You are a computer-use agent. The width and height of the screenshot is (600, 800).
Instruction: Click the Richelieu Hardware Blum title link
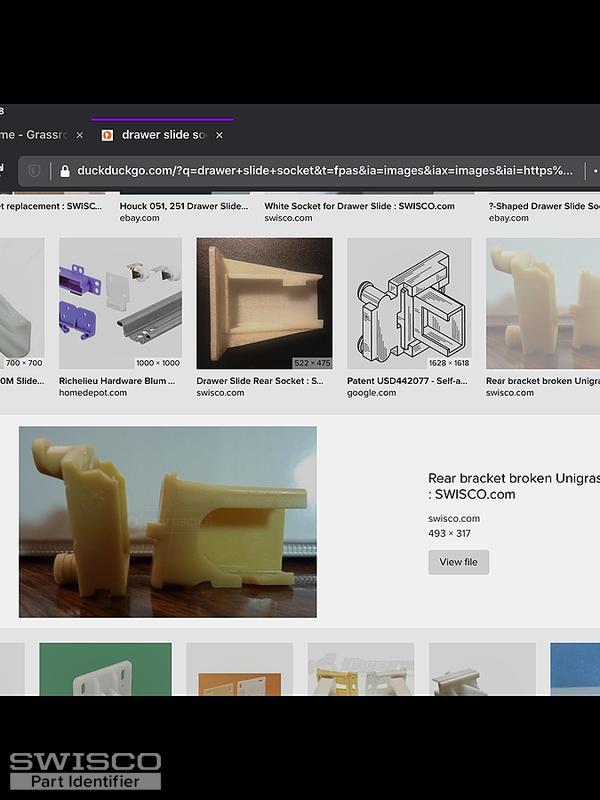[x=117, y=381]
